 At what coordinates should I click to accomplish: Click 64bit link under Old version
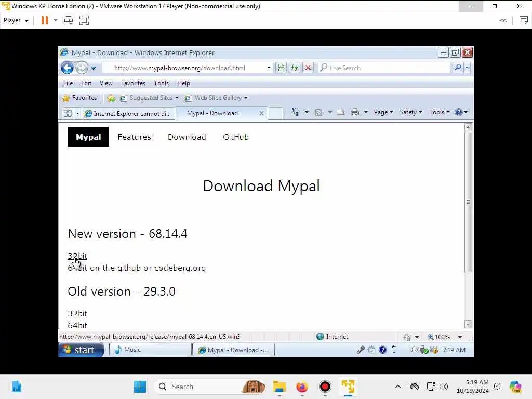tap(77, 325)
